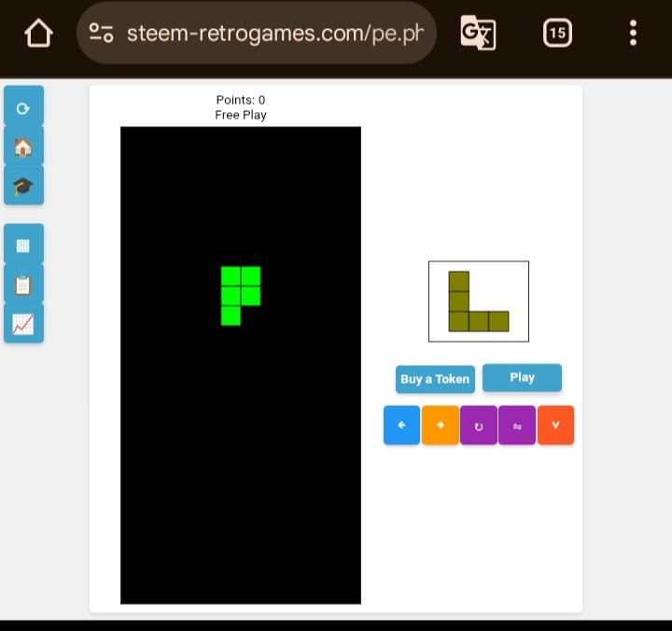Go to the house home sidebar icon
The width and height of the screenshot is (672, 631).
tap(23, 147)
